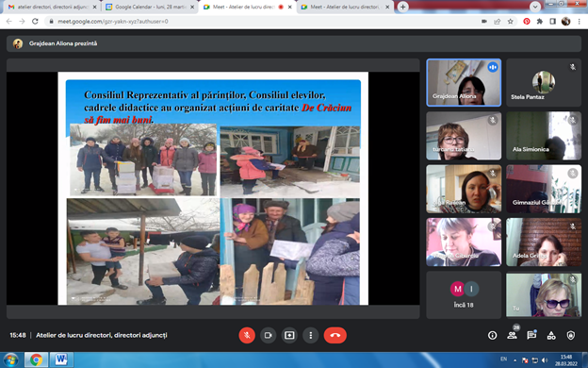
Task: Click the Încă 18 participants tile
Action: coord(464,294)
